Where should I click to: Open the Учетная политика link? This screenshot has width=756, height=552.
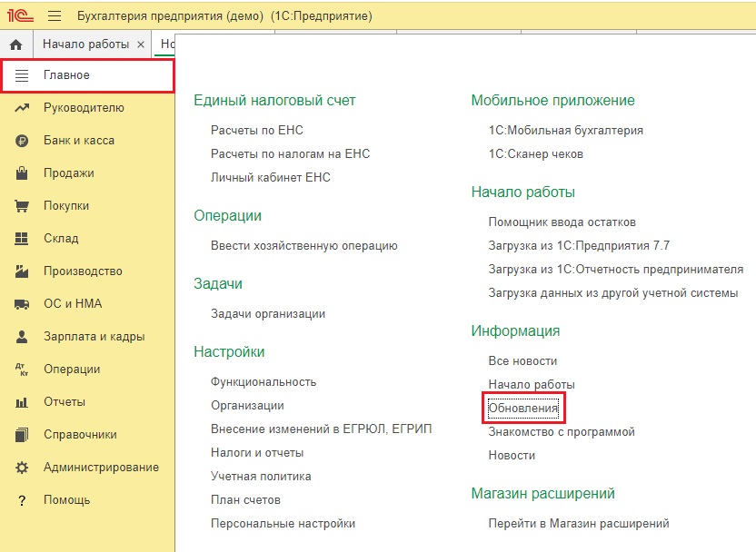coord(261,477)
